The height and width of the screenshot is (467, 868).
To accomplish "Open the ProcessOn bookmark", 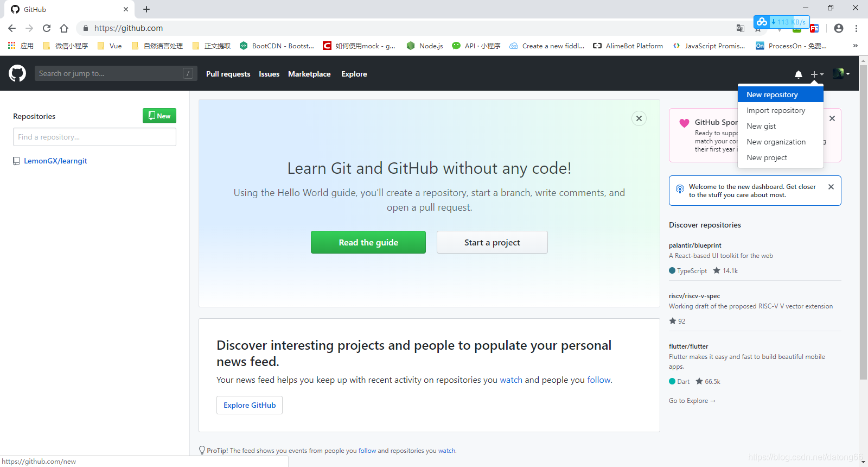I will 791,46.
